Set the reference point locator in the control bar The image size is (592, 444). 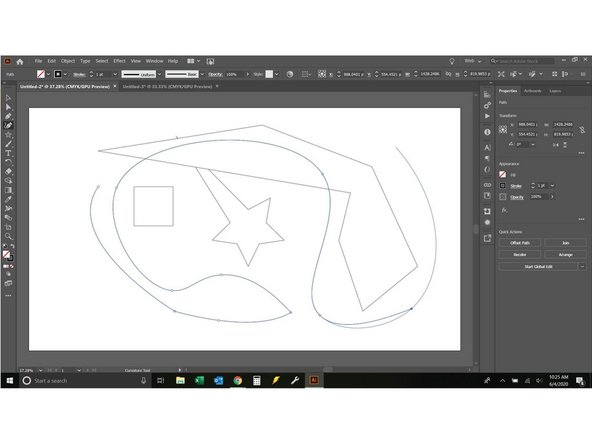tap(322, 74)
